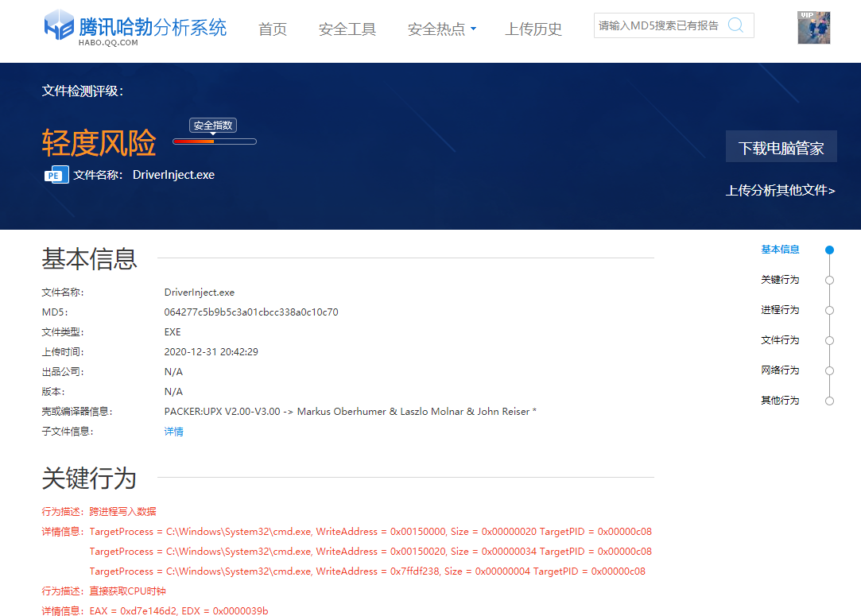861x616 pixels.
Task: Click the 进程行为 timeline circle
Action: click(x=829, y=310)
